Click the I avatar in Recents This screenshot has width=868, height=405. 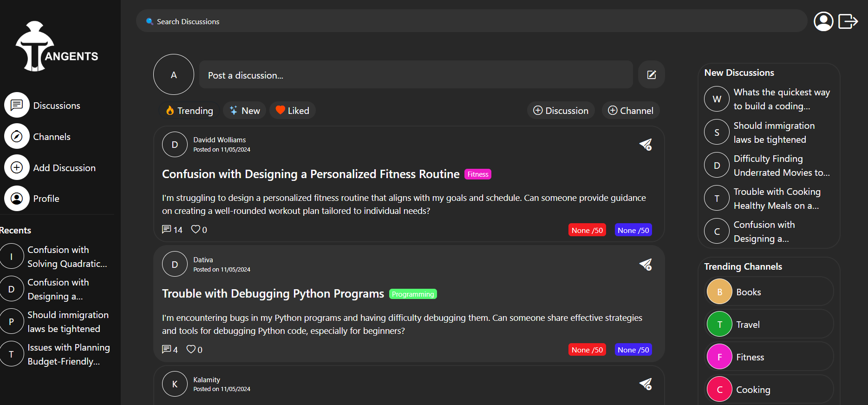(x=11, y=256)
